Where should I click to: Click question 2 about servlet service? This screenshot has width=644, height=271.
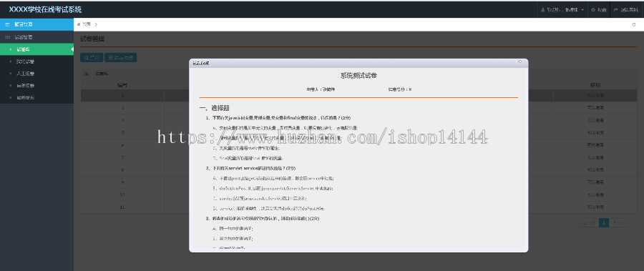(x=250, y=168)
